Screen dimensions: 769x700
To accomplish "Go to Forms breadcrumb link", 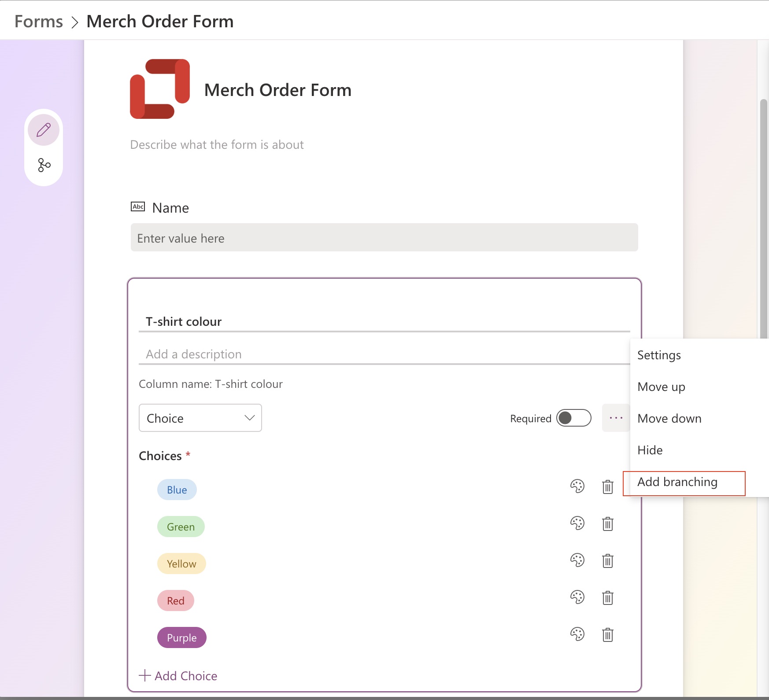I will coord(39,21).
